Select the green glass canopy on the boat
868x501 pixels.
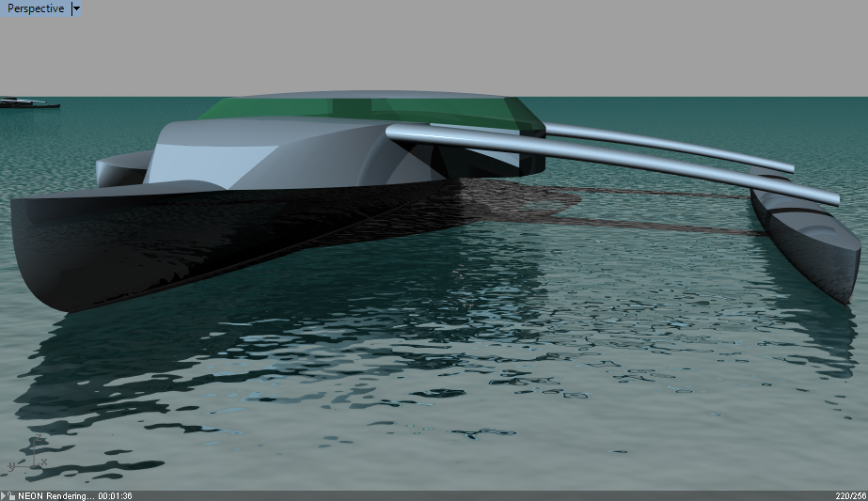[371, 113]
